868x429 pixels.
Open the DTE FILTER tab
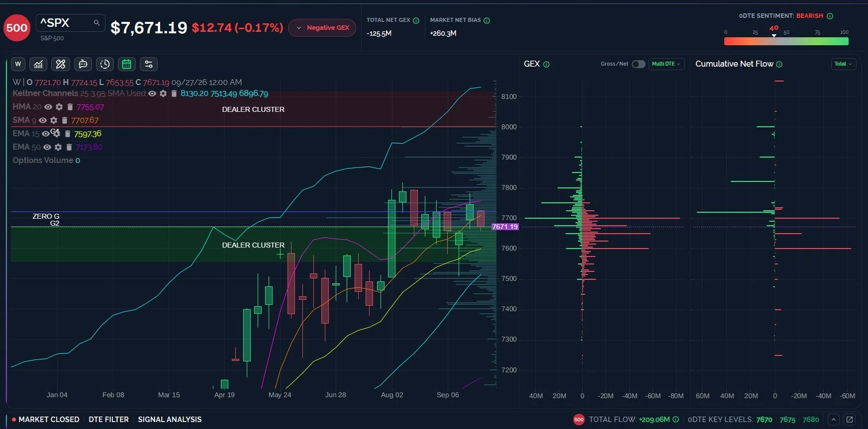[x=108, y=420]
